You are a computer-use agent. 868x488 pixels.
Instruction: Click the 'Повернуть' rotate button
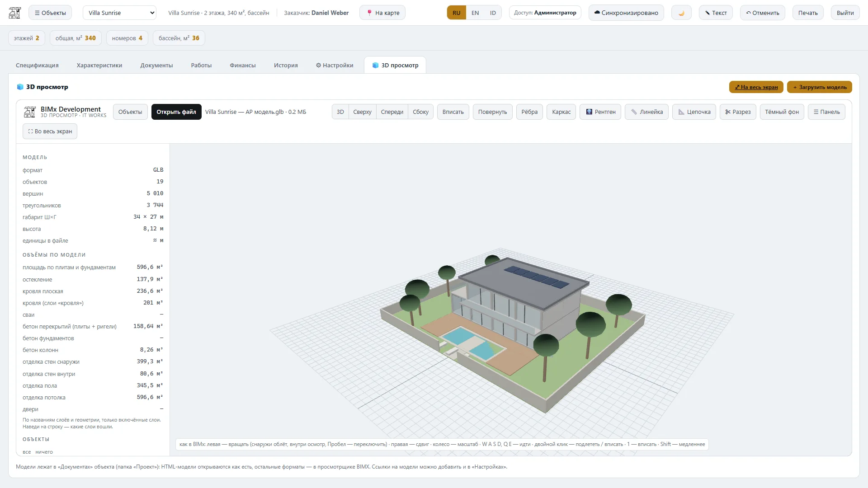tap(492, 112)
